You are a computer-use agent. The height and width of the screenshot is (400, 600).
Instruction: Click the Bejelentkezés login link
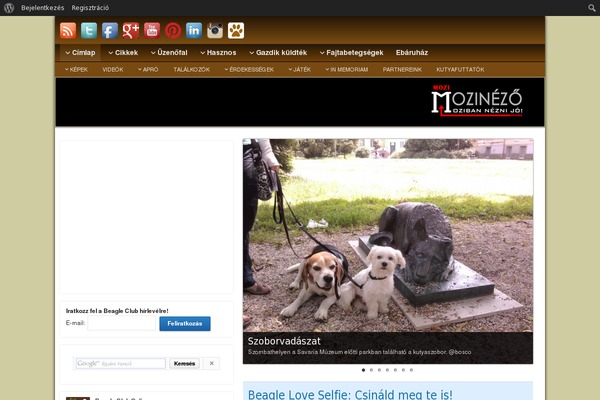click(x=42, y=8)
